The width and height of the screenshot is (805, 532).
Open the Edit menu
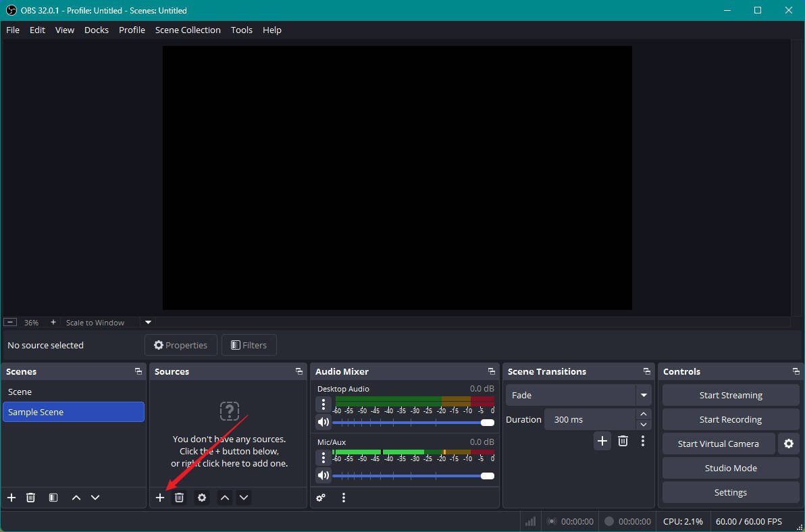[x=37, y=30]
